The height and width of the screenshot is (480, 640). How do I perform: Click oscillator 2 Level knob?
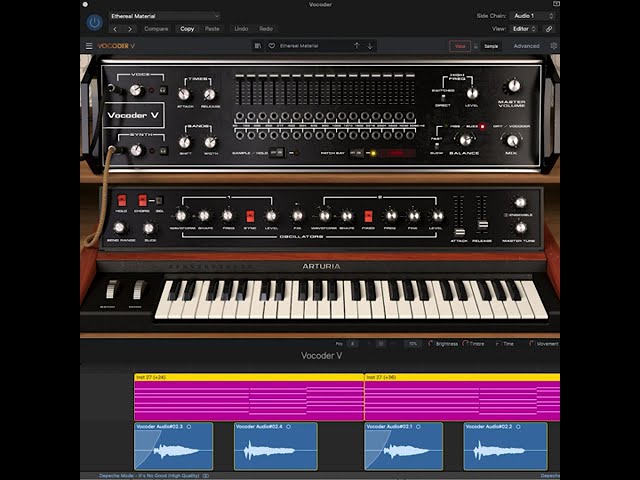[437, 216]
